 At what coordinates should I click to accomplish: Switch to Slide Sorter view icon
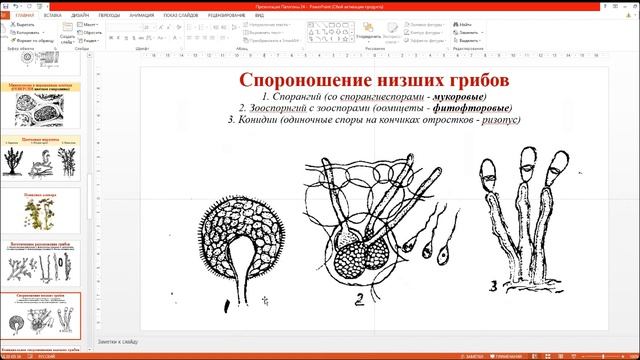point(548,356)
